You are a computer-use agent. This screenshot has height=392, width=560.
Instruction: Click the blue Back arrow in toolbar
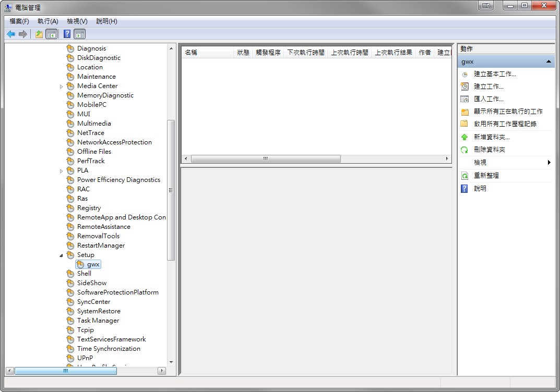pos(10,34)
